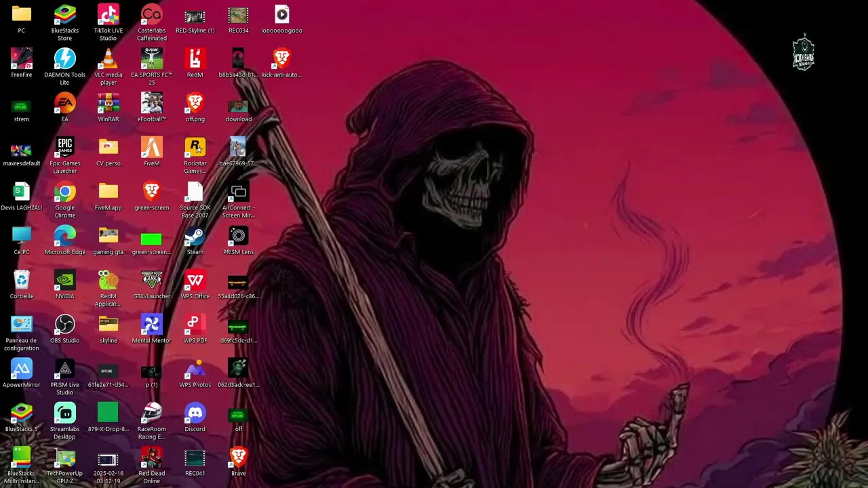Image resolution: width=868 pixels, height=488 pixels.
Task: Launch TechPowerUp GPU-Z
Action: (x=65, y=457)
